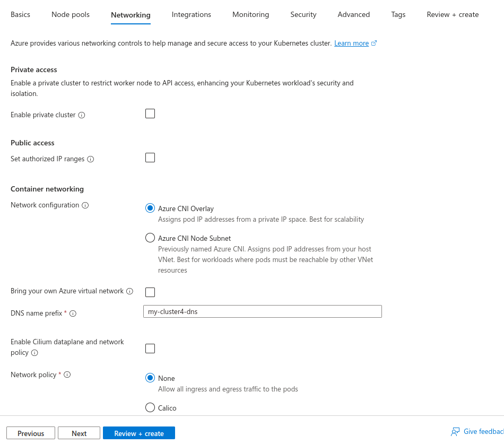Click info icon for Bring your own virtual network
Image resolution: width=504 pixels, height=444 pixels.
(x=130, y=291)
